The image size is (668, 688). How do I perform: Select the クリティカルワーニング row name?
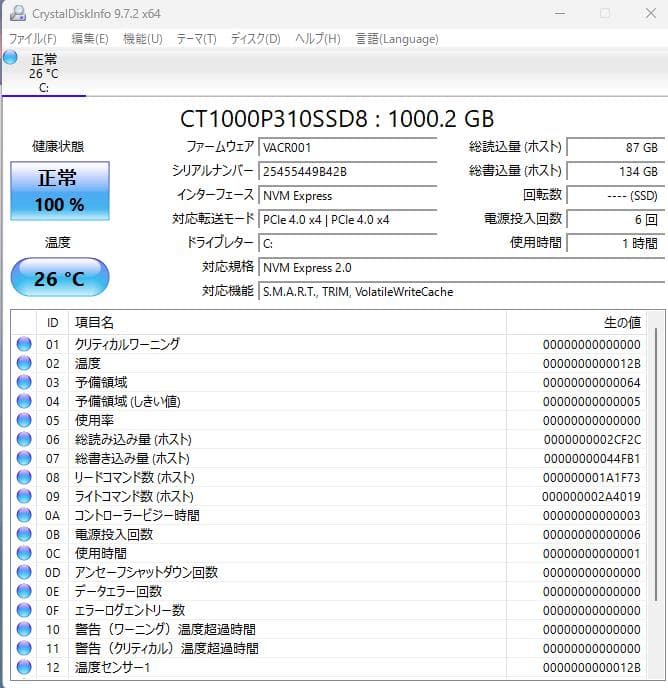click(x=127, y=344)
